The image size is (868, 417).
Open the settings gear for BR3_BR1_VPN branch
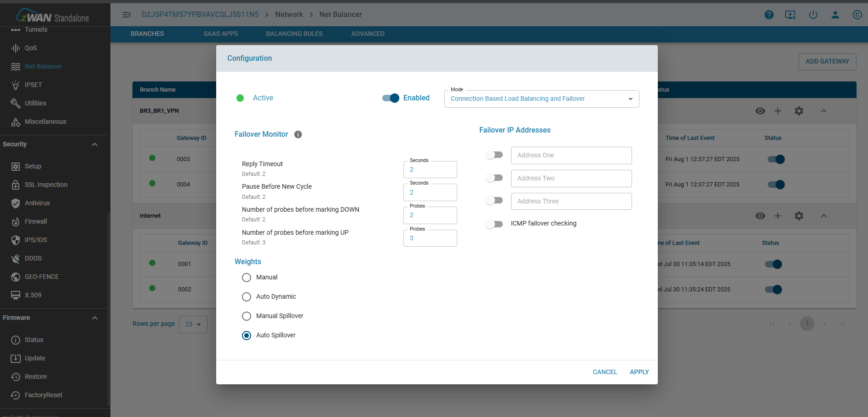pyautogui.click(x=799, y=111)
